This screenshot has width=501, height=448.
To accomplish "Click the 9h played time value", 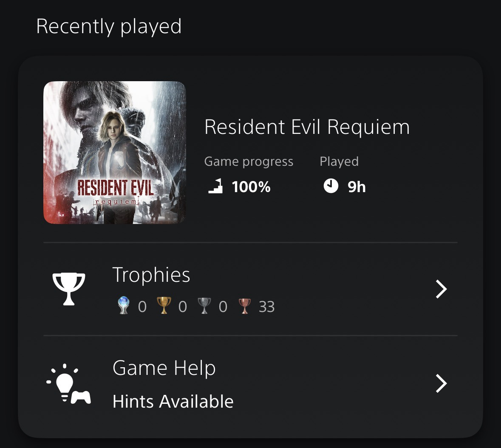I will (357, 187).
